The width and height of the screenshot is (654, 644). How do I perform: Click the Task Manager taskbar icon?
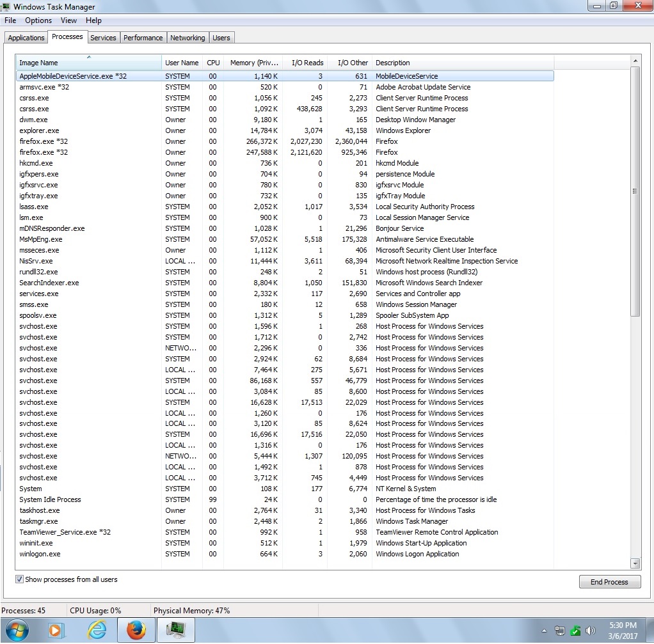[x=175, y=630]
